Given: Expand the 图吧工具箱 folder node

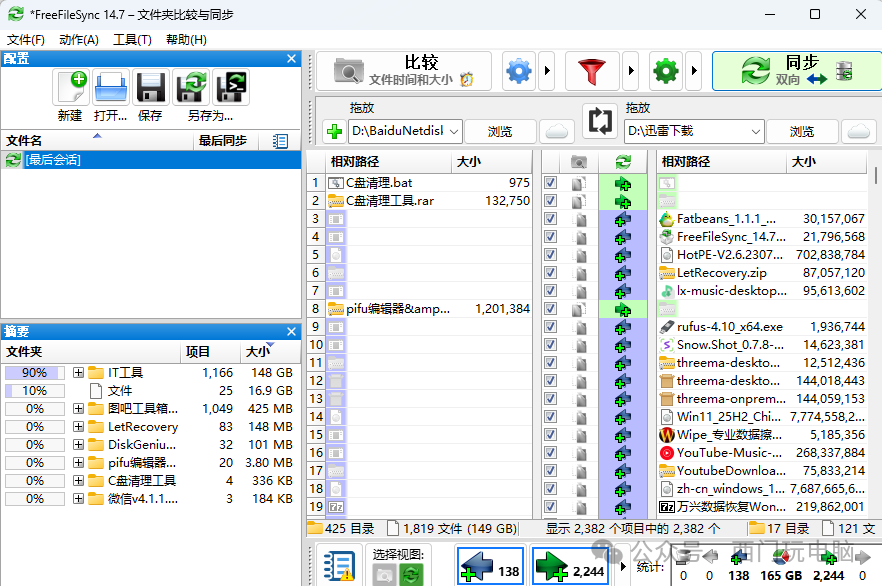Looking at the screenshot, I should [78, 409].
